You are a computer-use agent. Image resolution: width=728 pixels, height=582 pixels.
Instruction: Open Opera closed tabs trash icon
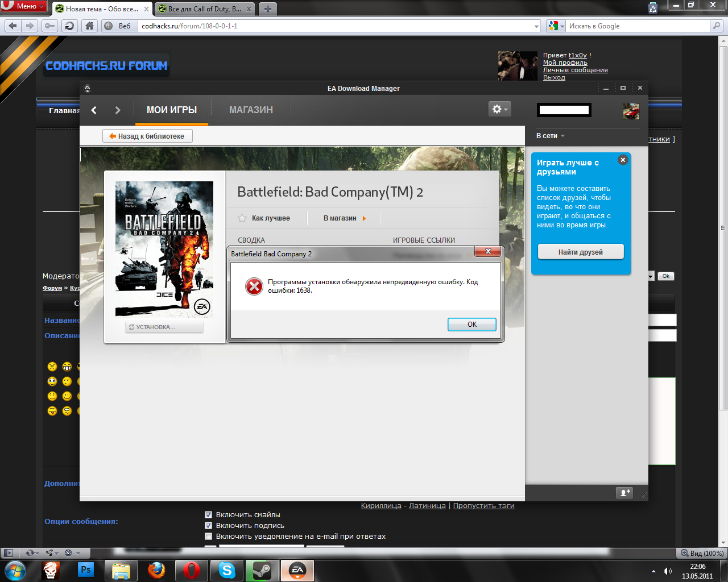[653, 7]
